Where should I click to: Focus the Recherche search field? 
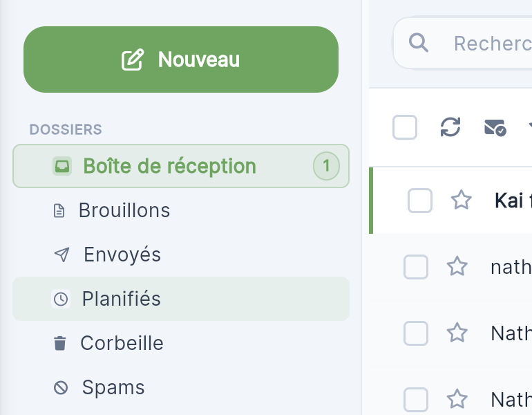[462, 43]
